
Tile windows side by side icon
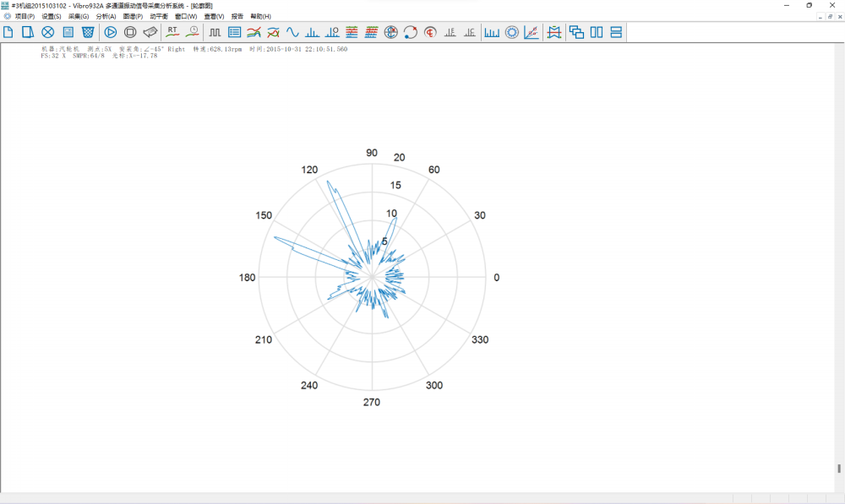[597, 32]
